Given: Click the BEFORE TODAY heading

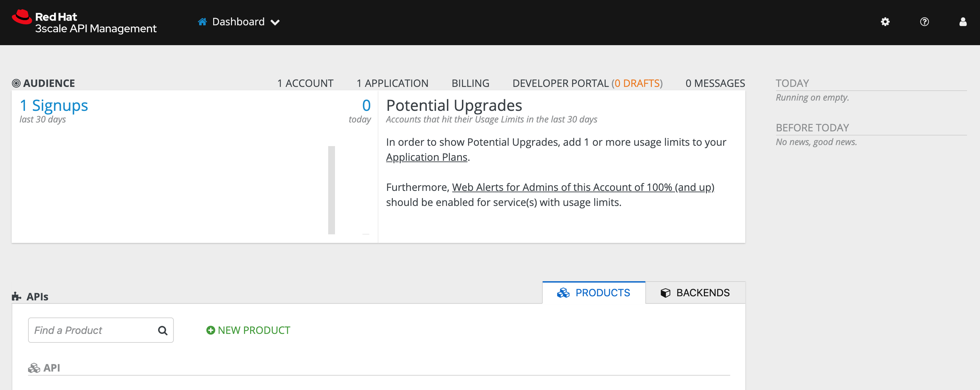Looking at the screenshot, I should point(812,128).
